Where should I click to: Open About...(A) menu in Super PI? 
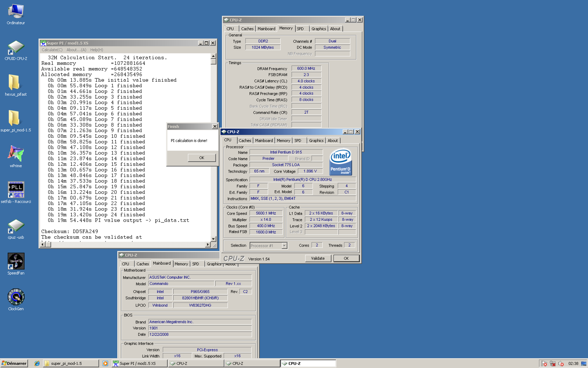tap(76, 50)
